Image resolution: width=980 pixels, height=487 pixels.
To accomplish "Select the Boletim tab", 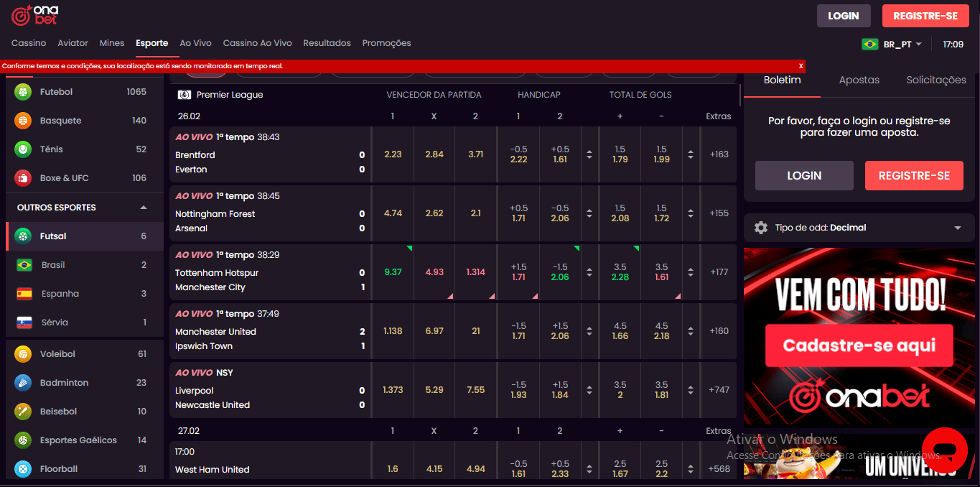I will coord(782,80).
